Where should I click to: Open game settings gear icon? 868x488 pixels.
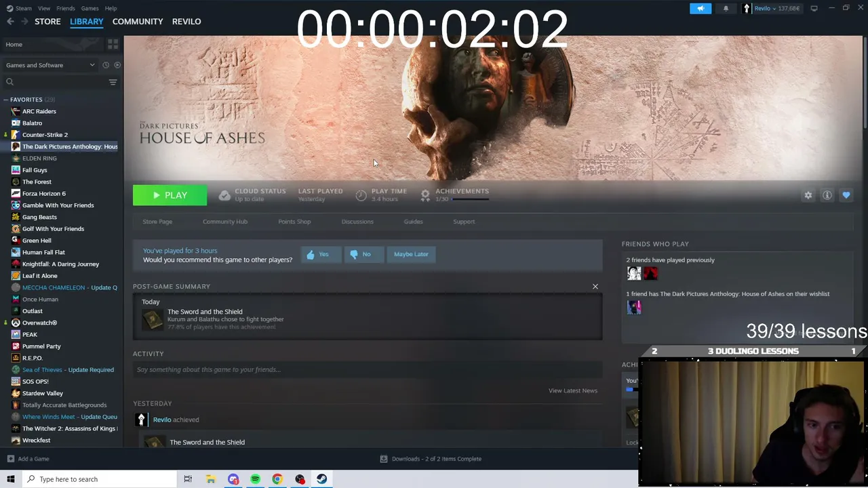click(808, 195)
